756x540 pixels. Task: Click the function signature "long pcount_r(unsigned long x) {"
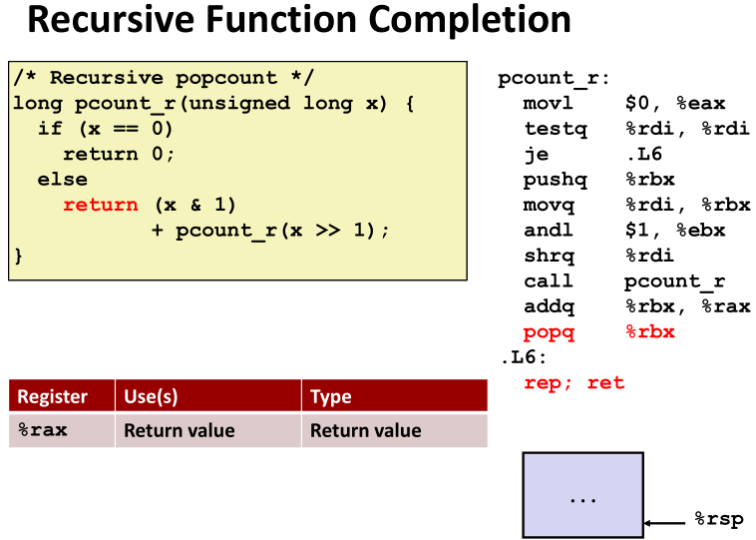(213, 103)
